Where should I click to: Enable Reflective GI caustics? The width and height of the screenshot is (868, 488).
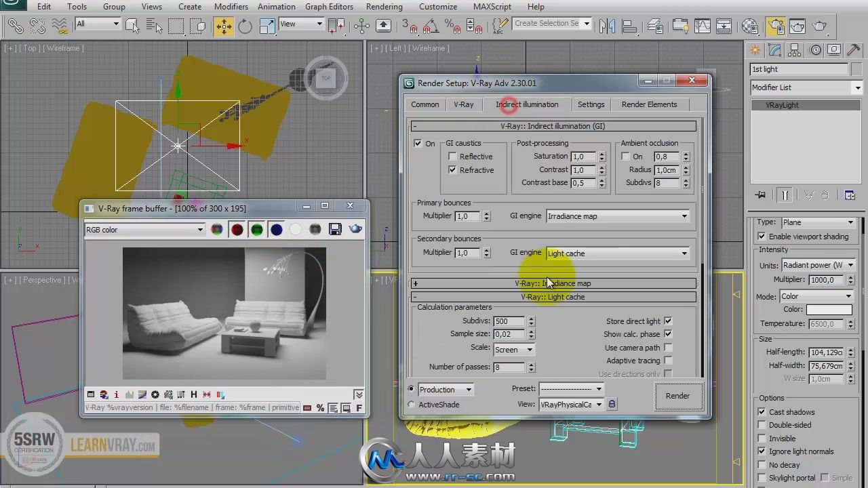click(x=452, y=157)
